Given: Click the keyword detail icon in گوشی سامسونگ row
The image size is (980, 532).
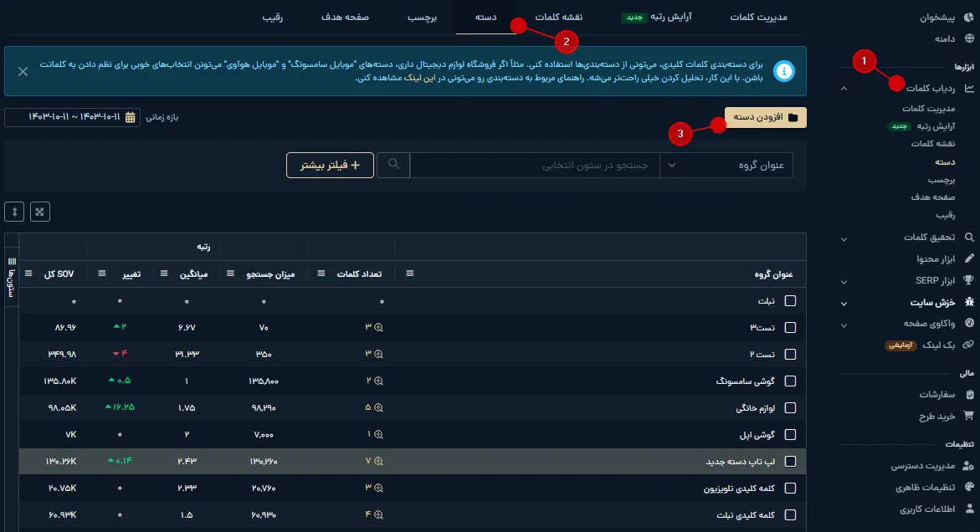Looking at the screenshot, I should (378, 381).
